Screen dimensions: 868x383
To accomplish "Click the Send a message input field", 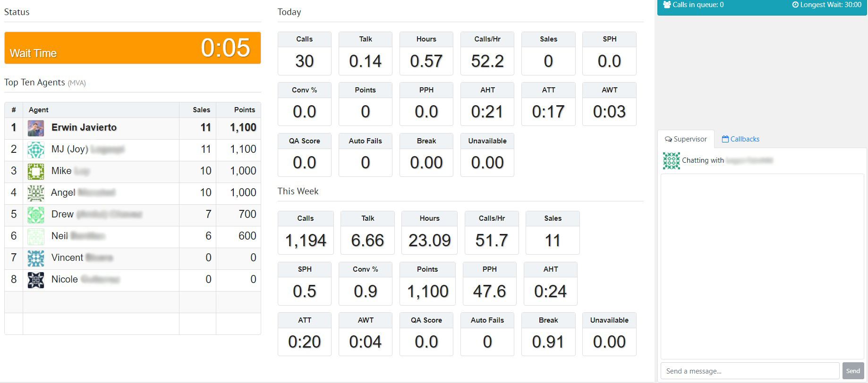I will 749,371.
